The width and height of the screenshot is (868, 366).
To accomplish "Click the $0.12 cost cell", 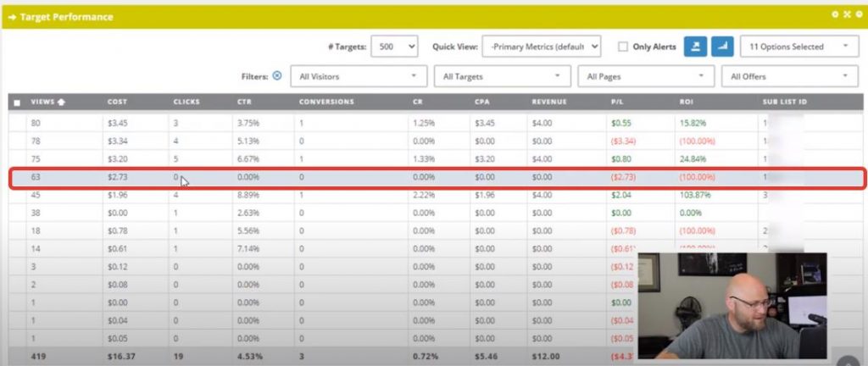I will tap(116, 267).
